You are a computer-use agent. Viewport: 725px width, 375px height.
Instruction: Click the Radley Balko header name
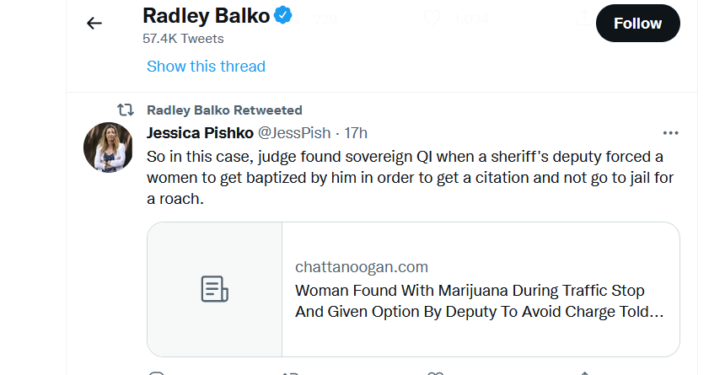[206, 16]
